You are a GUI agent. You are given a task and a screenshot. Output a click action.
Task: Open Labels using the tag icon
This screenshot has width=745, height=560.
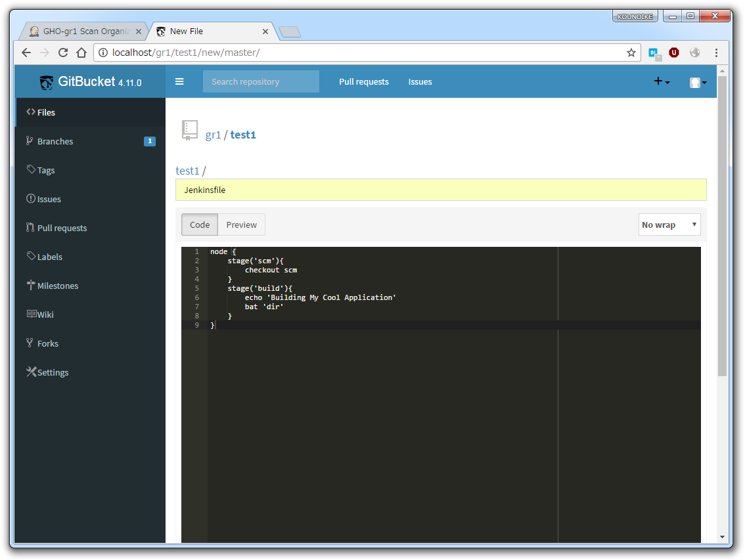[x=29, y=256]
